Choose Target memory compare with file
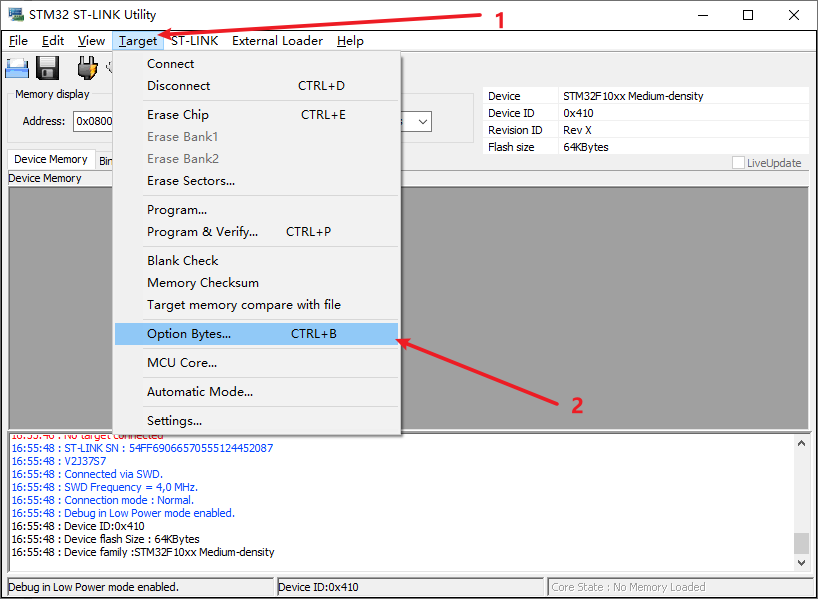Viewport: 818px width, 599px height. 257,304
